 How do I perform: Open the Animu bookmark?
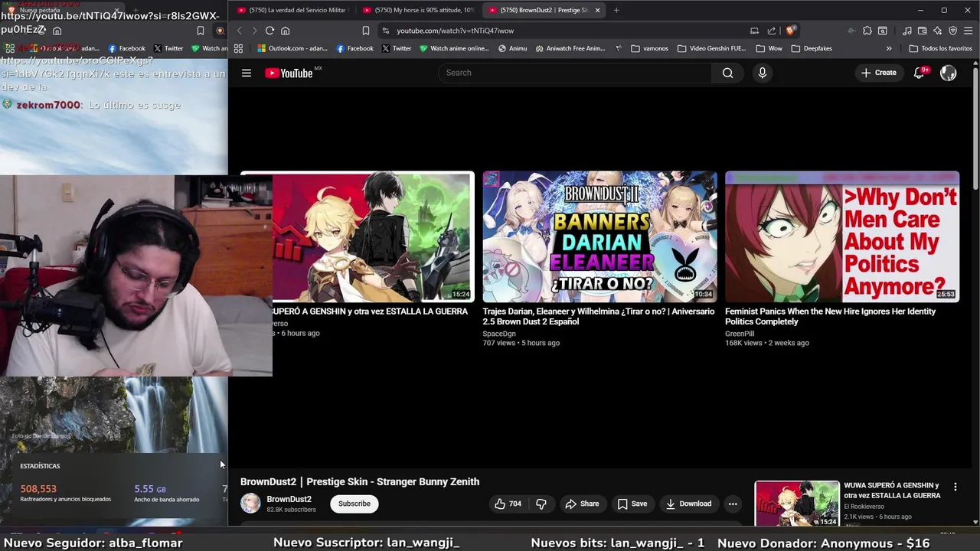512,48
